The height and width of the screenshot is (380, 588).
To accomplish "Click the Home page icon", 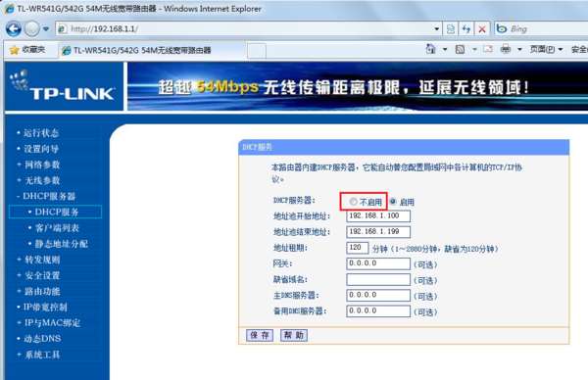I will pos(431,49).
